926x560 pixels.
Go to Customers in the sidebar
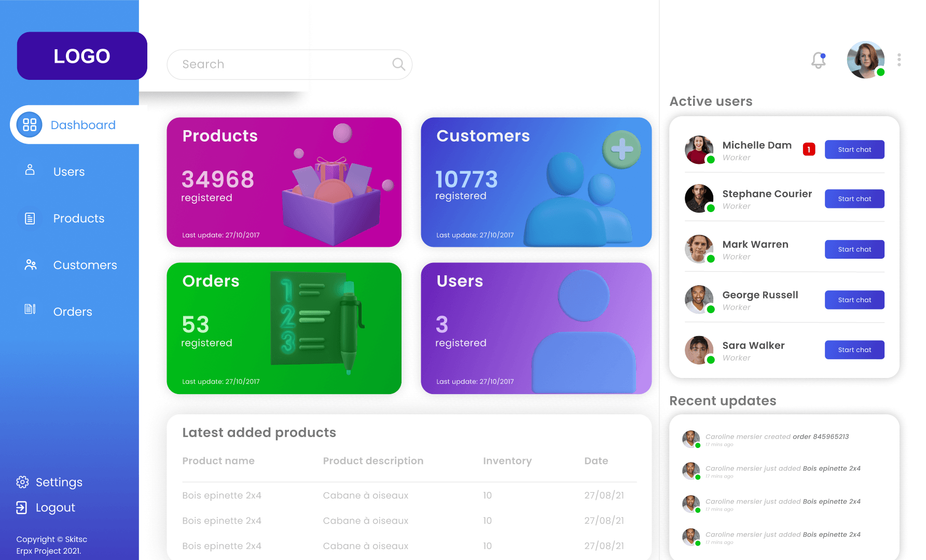pos(85,265)
